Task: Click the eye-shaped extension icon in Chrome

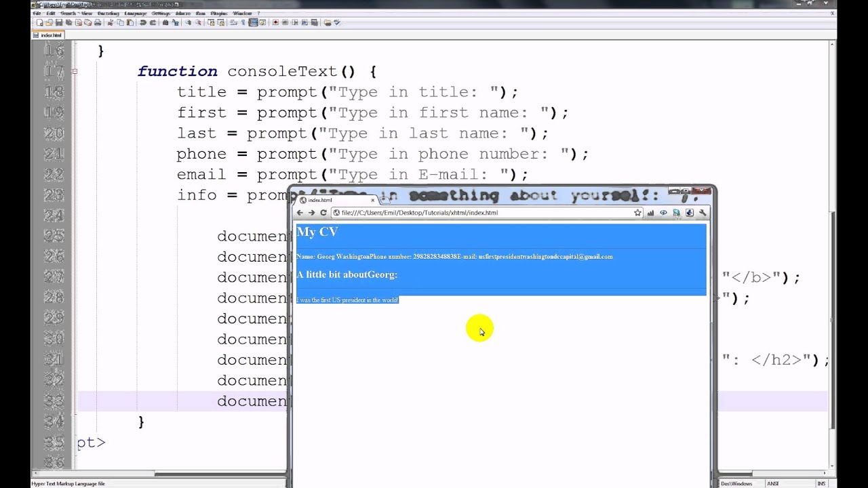Action: [663, 213]
